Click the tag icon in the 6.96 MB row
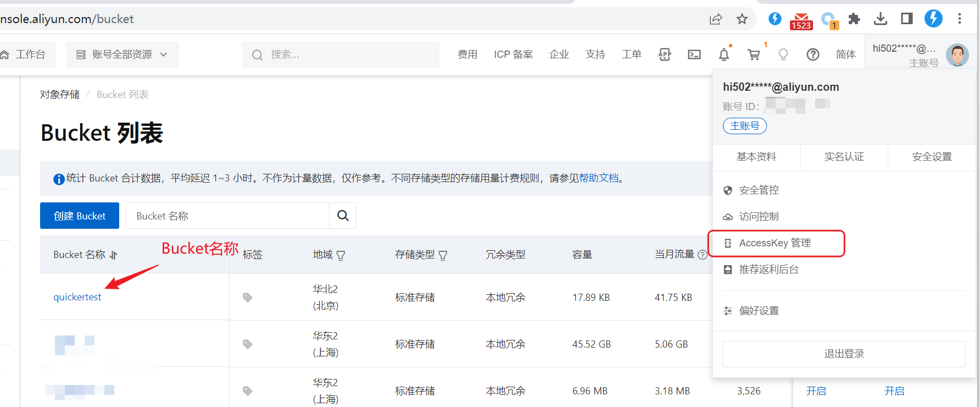This screenshot has height=407, width=980. point(248,391)
